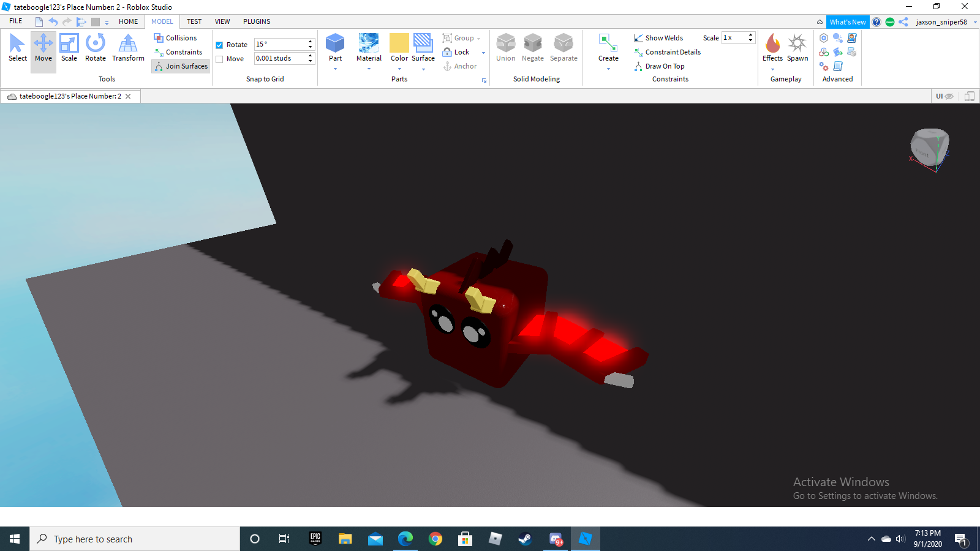Expand the Surface options dropdown

point(423,69)
